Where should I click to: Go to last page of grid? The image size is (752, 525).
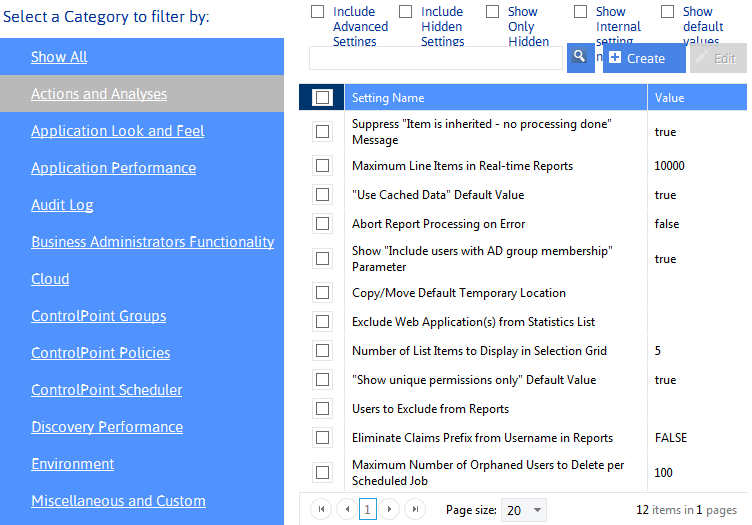pyautogui.click(x=415, y=509)
